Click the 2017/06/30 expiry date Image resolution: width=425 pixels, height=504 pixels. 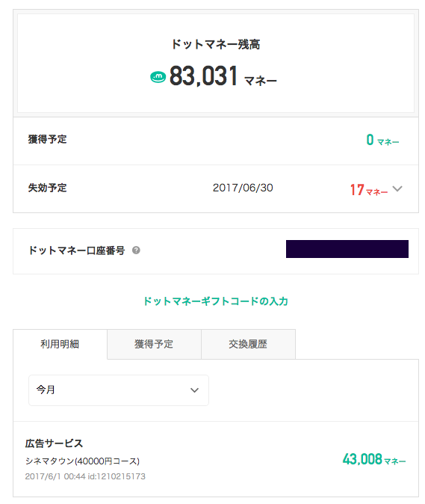pyautogui.click(x=243, y=188)
